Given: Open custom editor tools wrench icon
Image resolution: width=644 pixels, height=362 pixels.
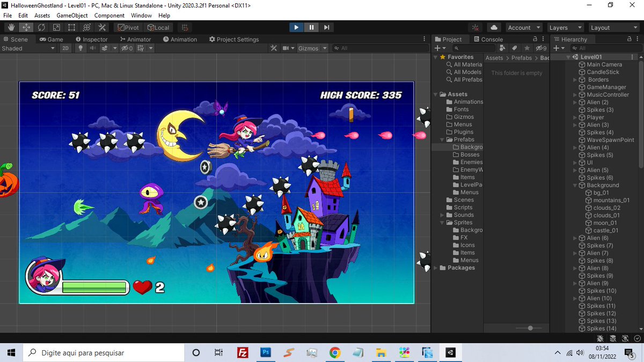Looking at the screenshot, I should tap(101, 27).
